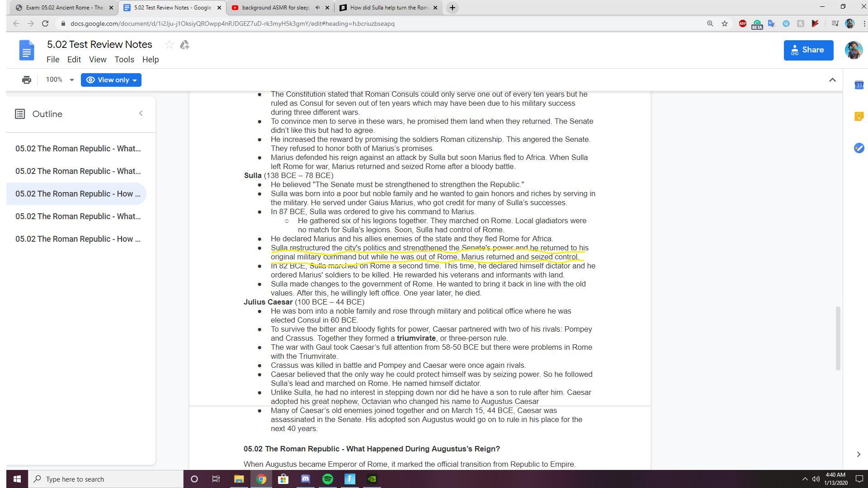Star this document

tap(169, 44)
